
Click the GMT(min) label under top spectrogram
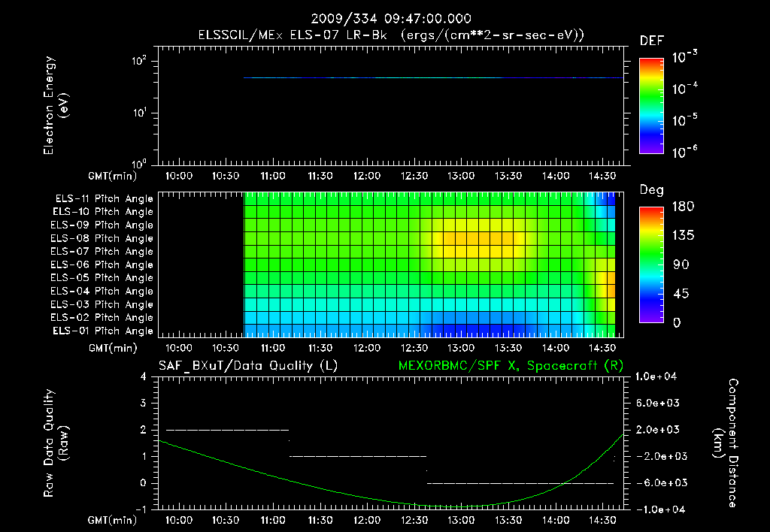113,176
